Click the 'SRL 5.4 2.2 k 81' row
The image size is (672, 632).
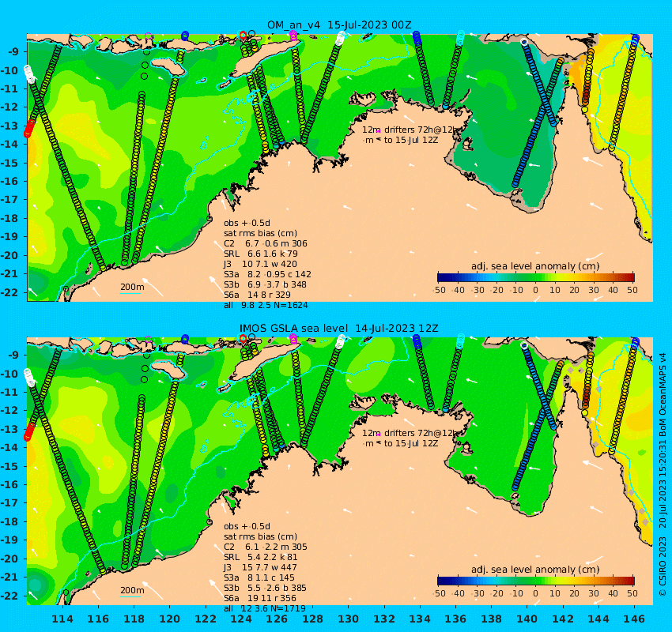coord(261,557)
